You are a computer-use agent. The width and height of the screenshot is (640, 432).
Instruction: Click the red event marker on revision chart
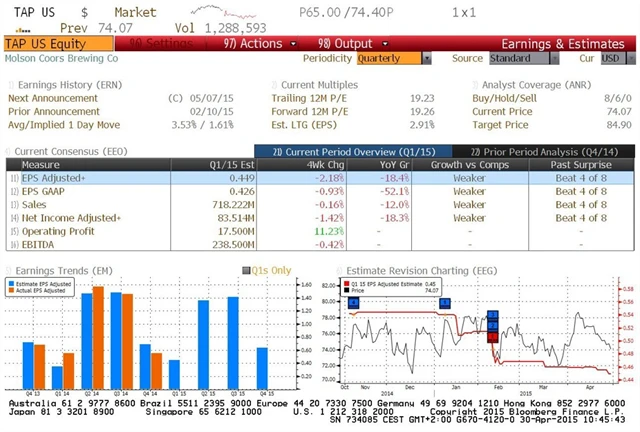tap(493, 336)
